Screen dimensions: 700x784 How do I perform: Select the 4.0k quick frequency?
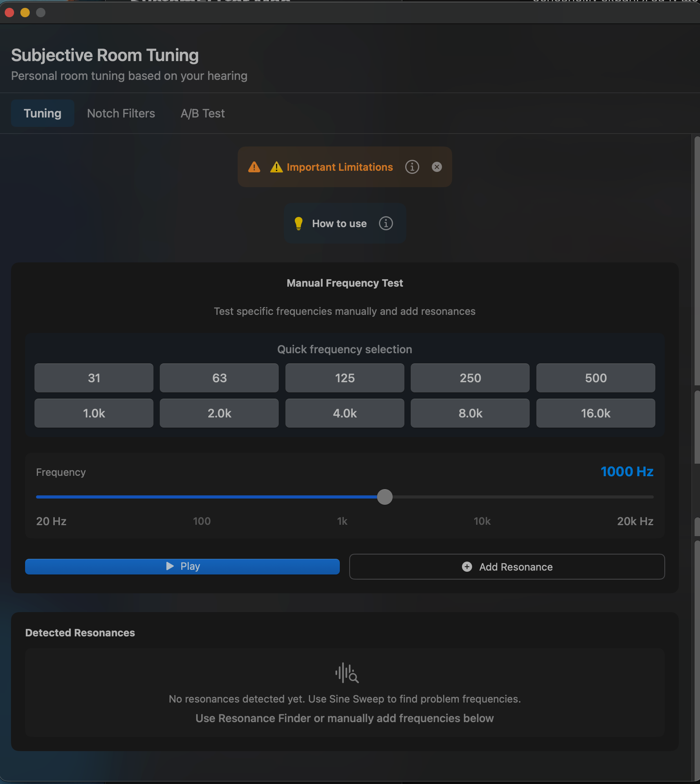(345, 413)
